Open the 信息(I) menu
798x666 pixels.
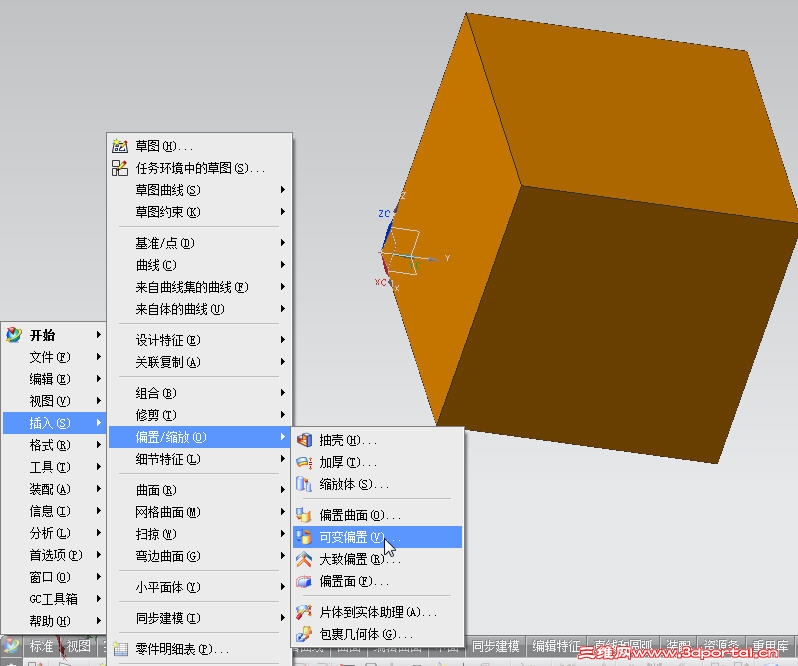click(x=54, y=511)
